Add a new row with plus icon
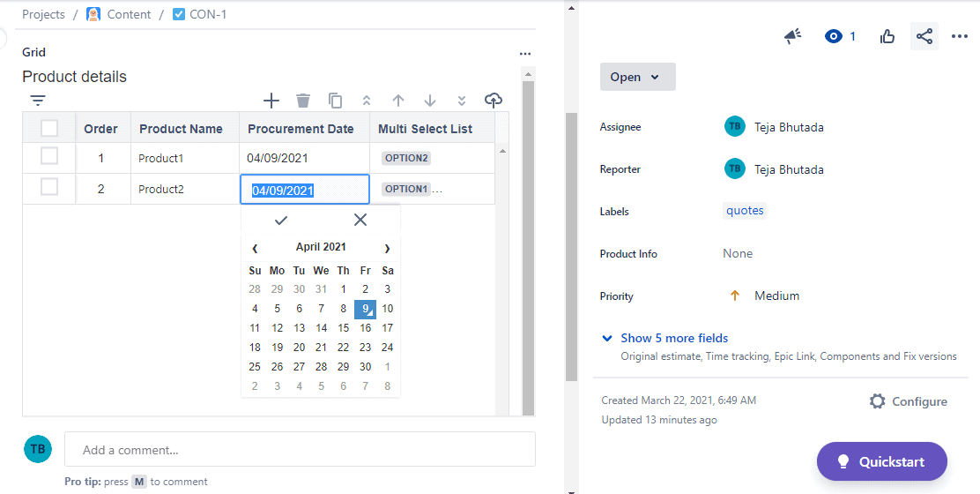The height and width of the screenshot is (494, 980). point(271,100)
